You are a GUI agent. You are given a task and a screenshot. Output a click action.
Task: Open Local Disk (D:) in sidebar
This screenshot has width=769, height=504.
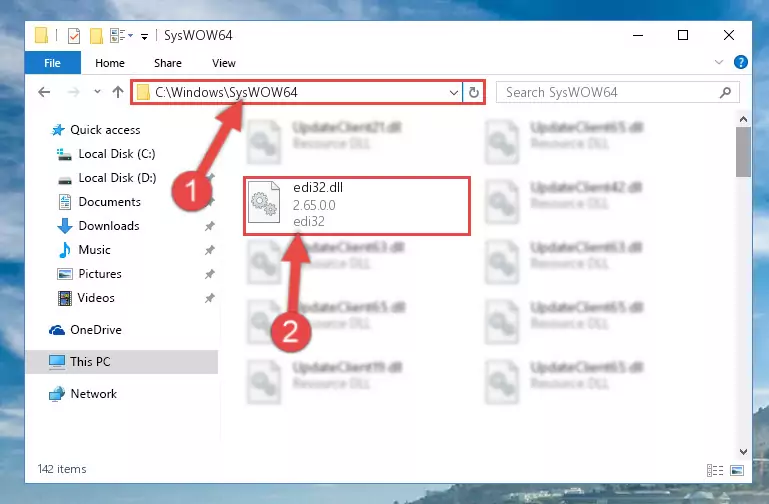coord(117,178)
